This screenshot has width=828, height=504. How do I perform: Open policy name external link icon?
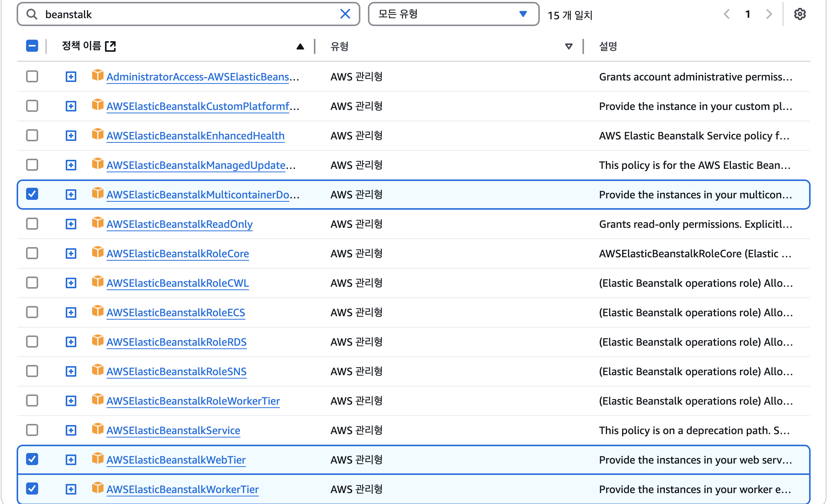[x=110, y=46]
